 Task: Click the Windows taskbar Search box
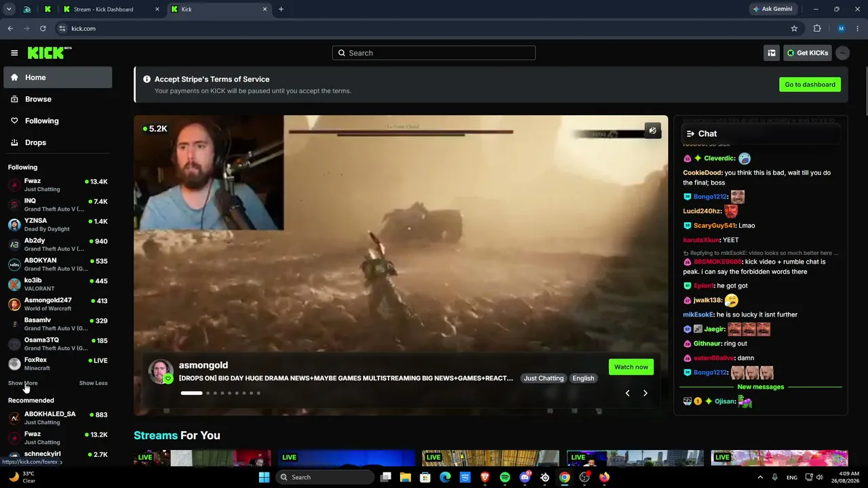coord(325,477)
